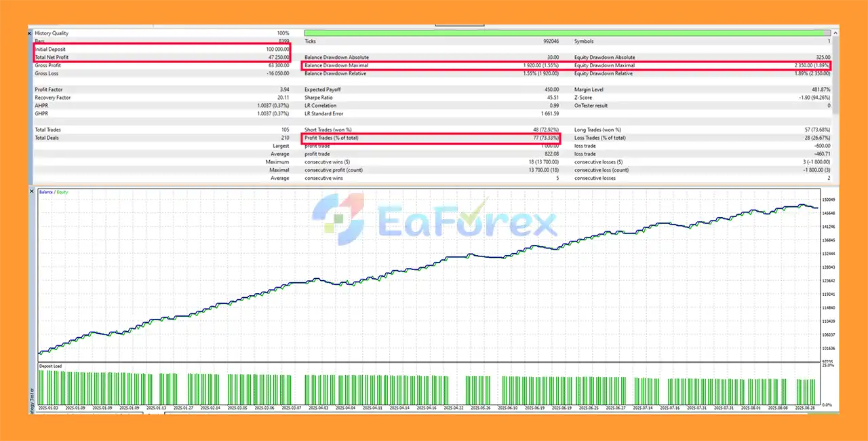Click Profit Trades value 77 (73.33%)
This screenshot has height=441, width=868.
(547, 138)
